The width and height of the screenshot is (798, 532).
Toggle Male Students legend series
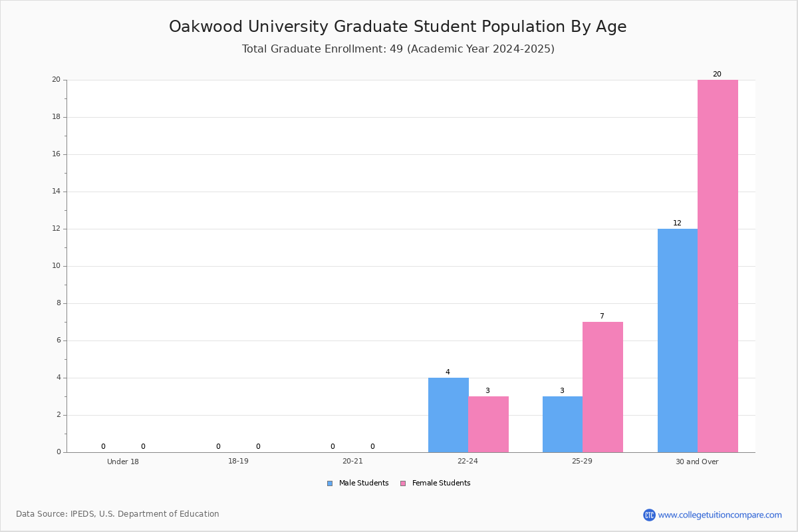tap(358, 483)
